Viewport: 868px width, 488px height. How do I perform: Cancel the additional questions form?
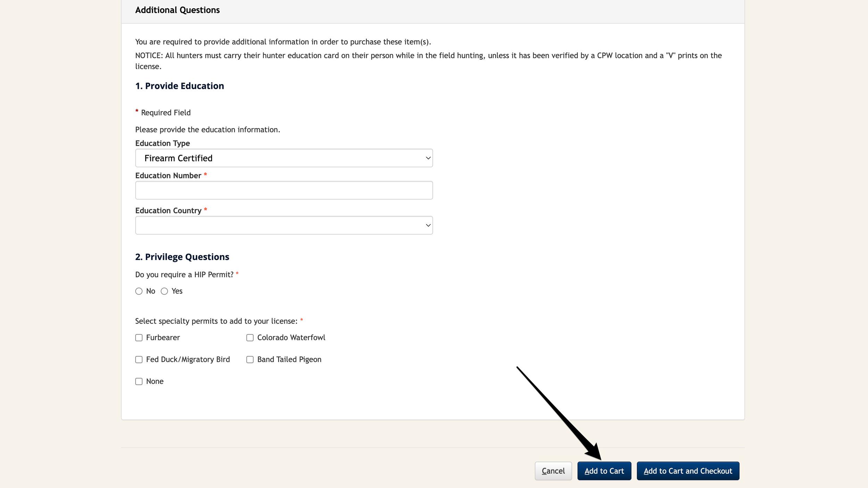point(553,471)
